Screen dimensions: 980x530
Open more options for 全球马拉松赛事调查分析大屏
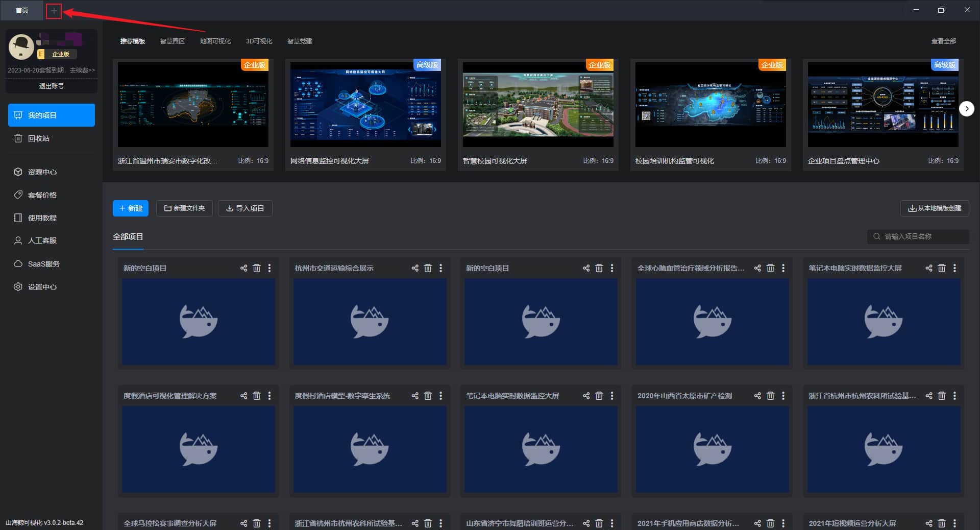(269, 523)
